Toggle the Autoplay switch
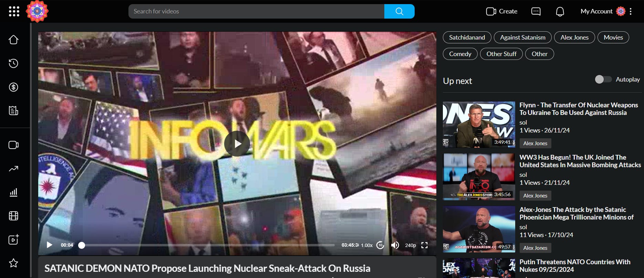 (x=603, y=79)
